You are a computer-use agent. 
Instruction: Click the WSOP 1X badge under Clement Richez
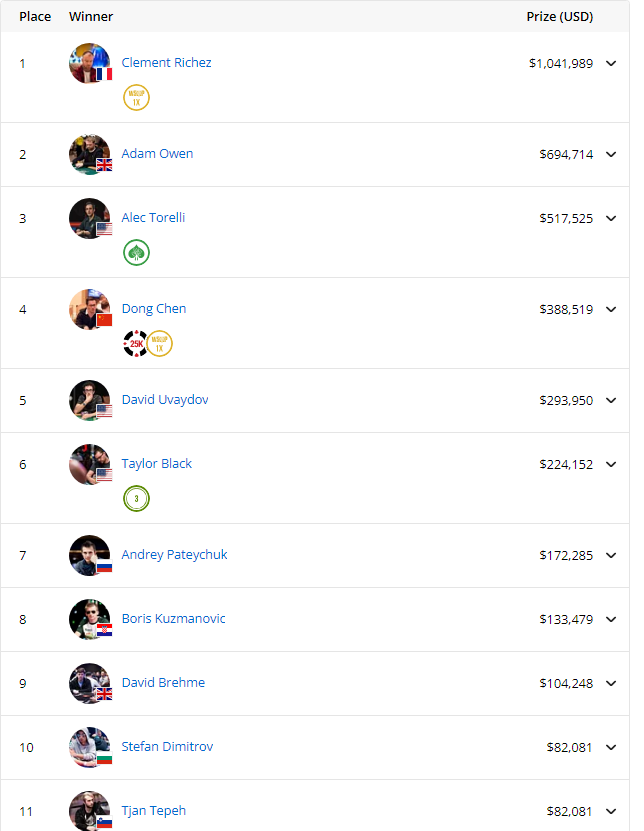[x=136, y=98]
